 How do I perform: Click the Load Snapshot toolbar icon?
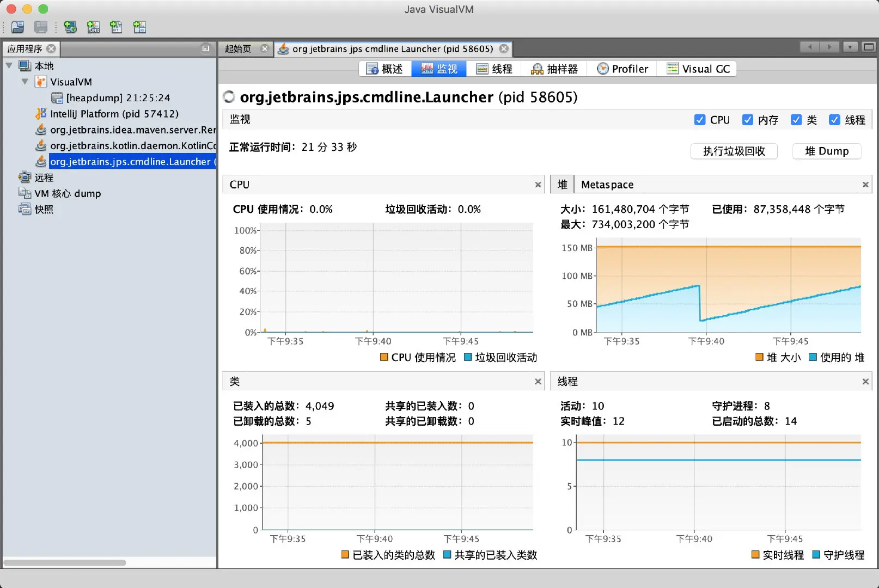click(x=18, y=27)
